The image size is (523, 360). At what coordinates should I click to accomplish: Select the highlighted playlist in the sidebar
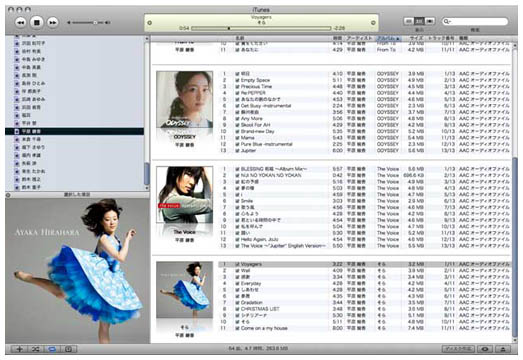(74, 131)
